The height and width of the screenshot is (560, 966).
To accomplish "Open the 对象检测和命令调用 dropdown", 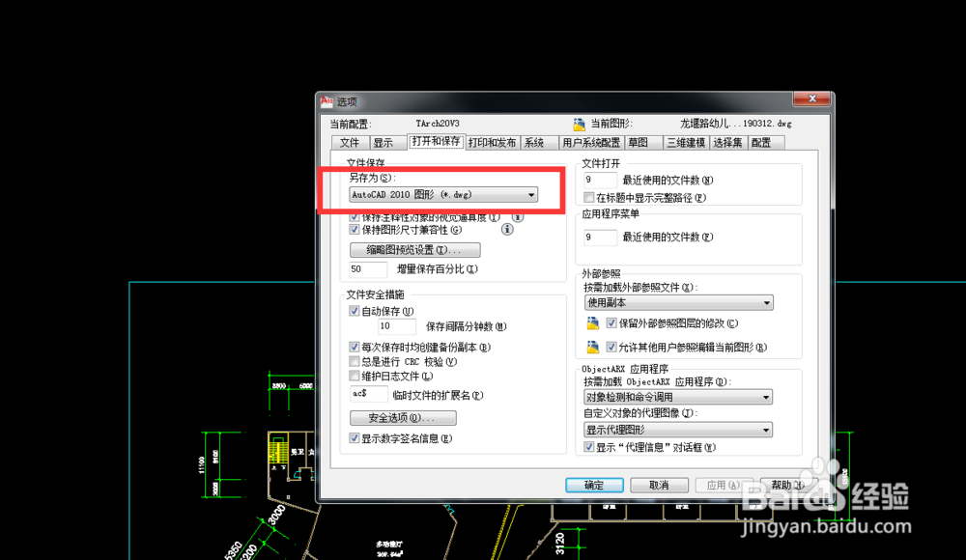I will pyautogui.click(x=678, y=397).
